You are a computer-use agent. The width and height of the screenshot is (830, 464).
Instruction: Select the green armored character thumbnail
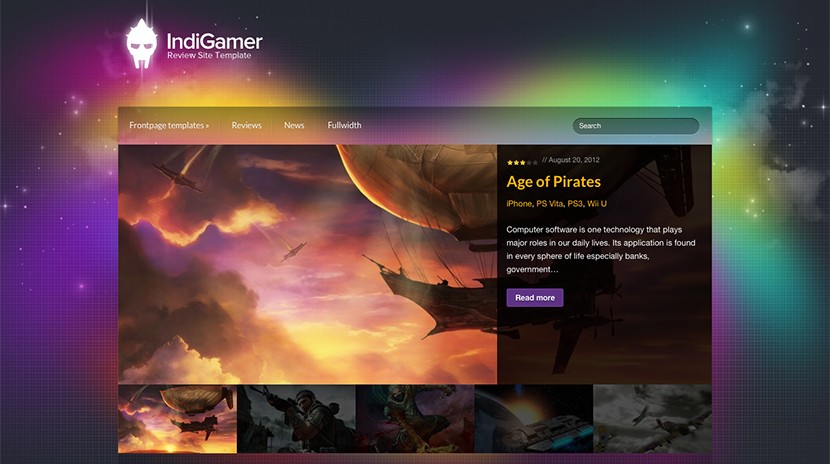tap(415, 419)
